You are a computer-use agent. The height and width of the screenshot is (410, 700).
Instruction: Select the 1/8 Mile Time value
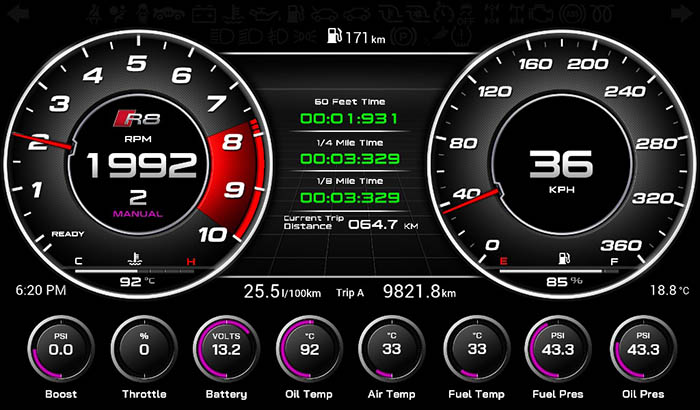(350, 197)
